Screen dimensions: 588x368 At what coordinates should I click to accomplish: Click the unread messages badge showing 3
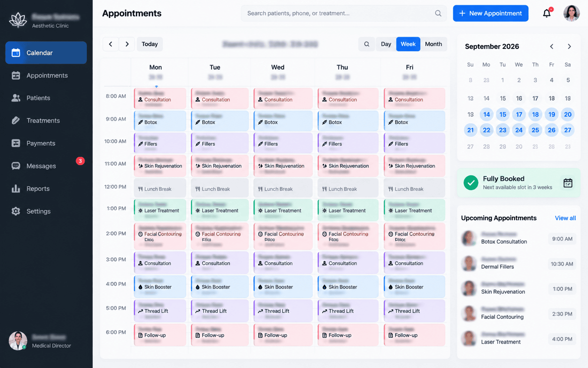pyautogui.click(x=80, y=161)
